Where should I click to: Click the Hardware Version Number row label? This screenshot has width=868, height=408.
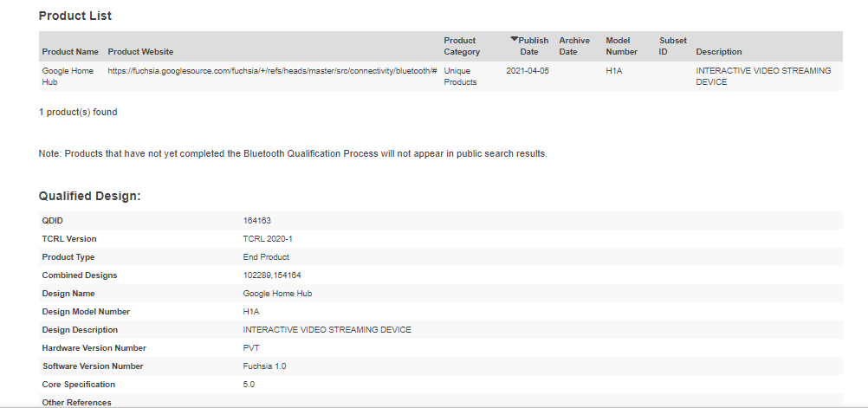(94, 349)
